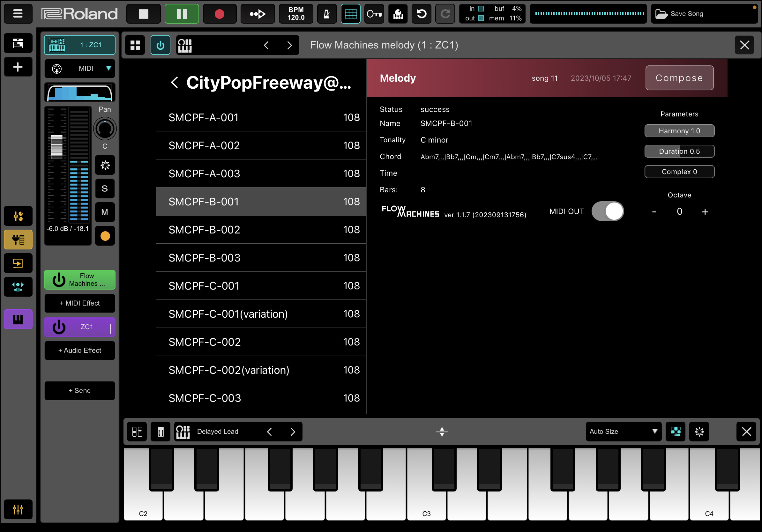Add a new track with the plus icon

click(x=18, y=67)
